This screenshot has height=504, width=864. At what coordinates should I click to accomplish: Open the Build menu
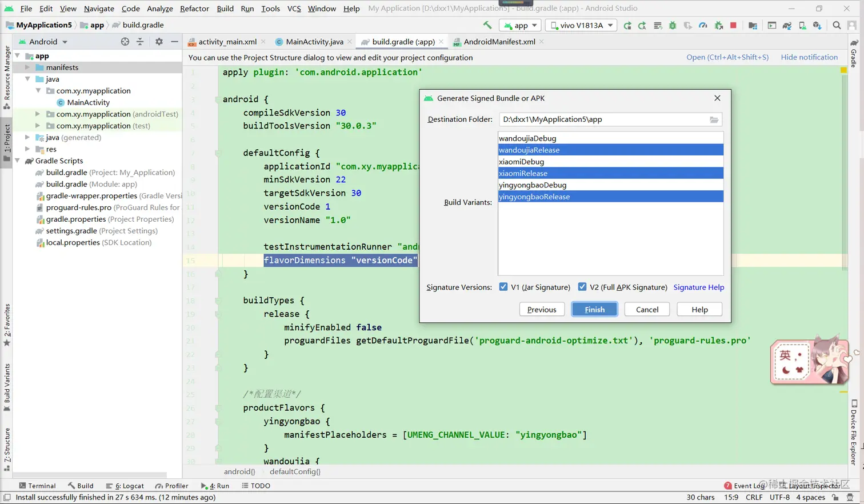[x=225, y=9]
